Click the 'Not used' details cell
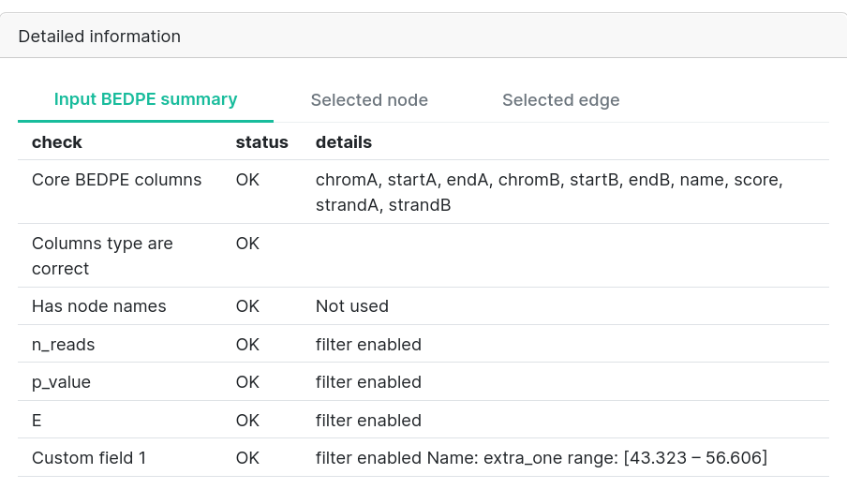 coord(351,306)
